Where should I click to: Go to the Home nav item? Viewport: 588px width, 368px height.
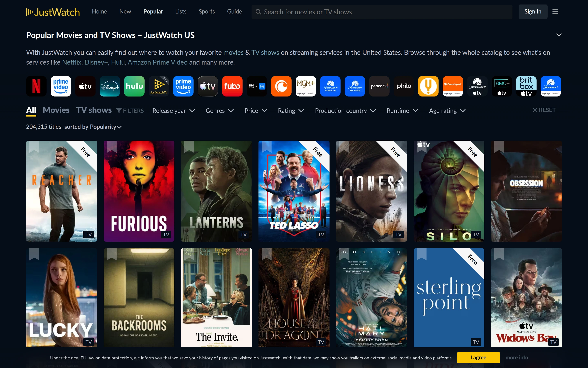(99, 11)
